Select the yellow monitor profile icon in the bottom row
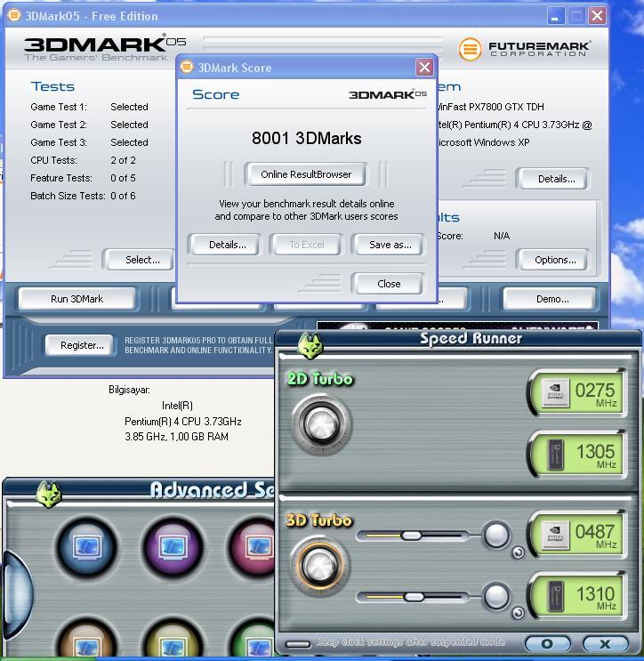The image size is (644, 661). coord(173,638)
